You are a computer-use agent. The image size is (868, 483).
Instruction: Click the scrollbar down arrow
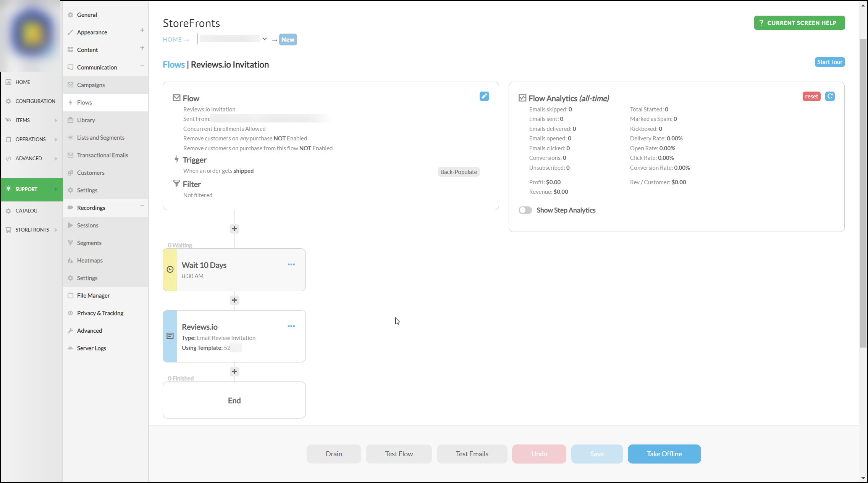coord(863,478)
